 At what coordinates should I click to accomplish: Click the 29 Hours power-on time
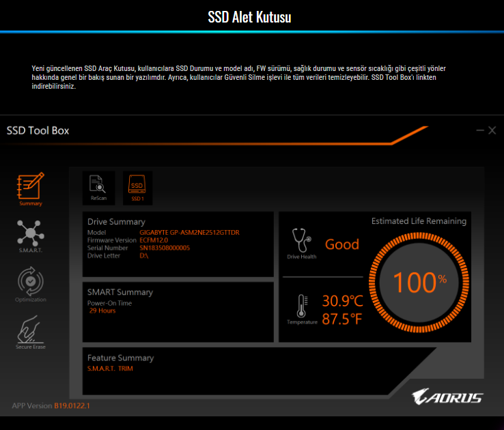(x=102, y=311)
